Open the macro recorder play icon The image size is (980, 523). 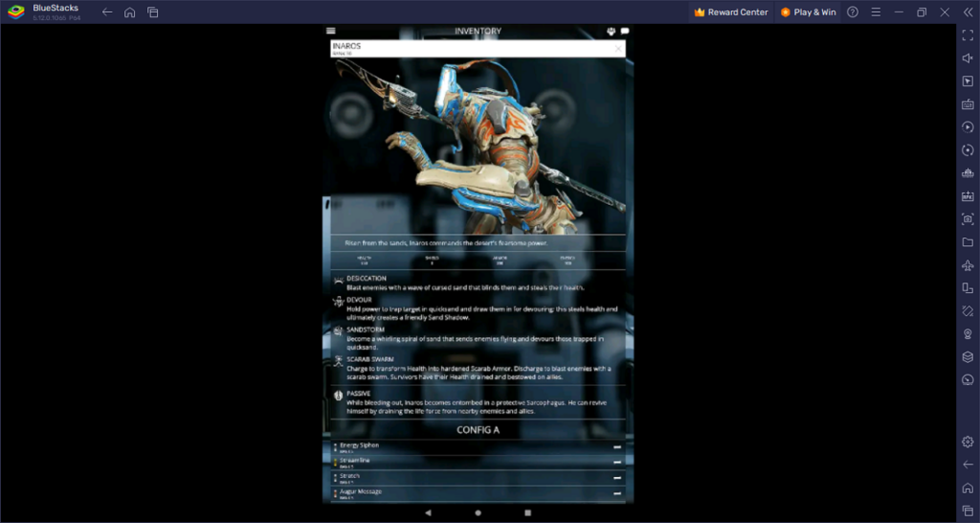(x=968, y=127)
